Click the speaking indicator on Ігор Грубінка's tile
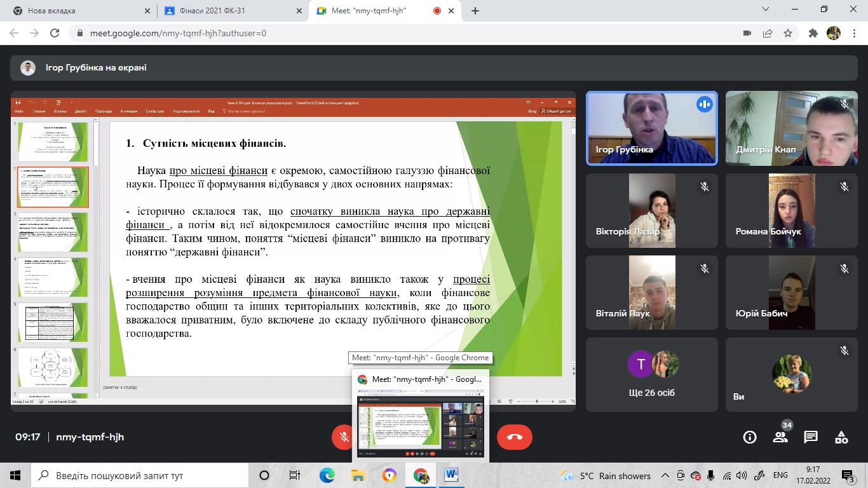This screenshot has width=868, height=488. point(704,104)
